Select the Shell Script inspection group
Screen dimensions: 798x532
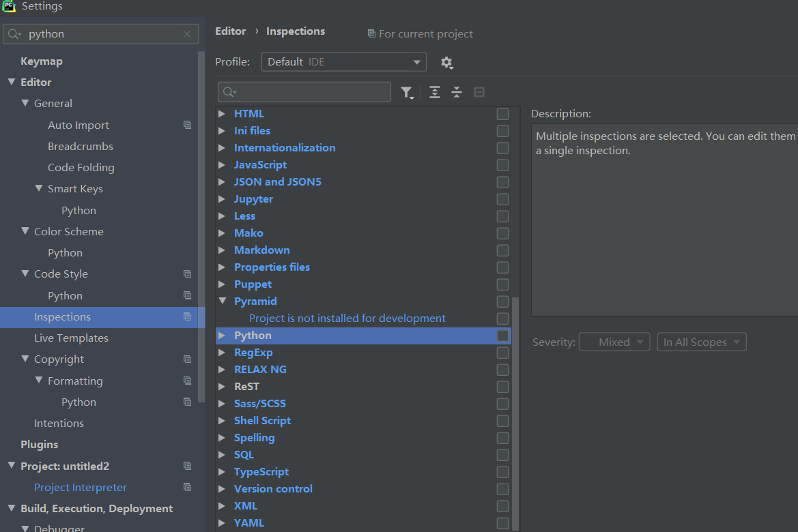point(263,421)
